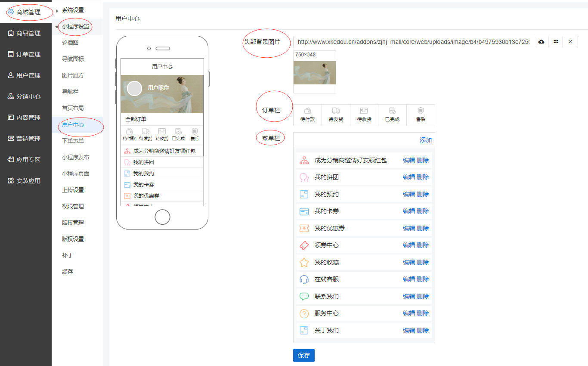The image size is (588, 366).
Task: Click the header background image URL field
Action: tap(413, 42)
